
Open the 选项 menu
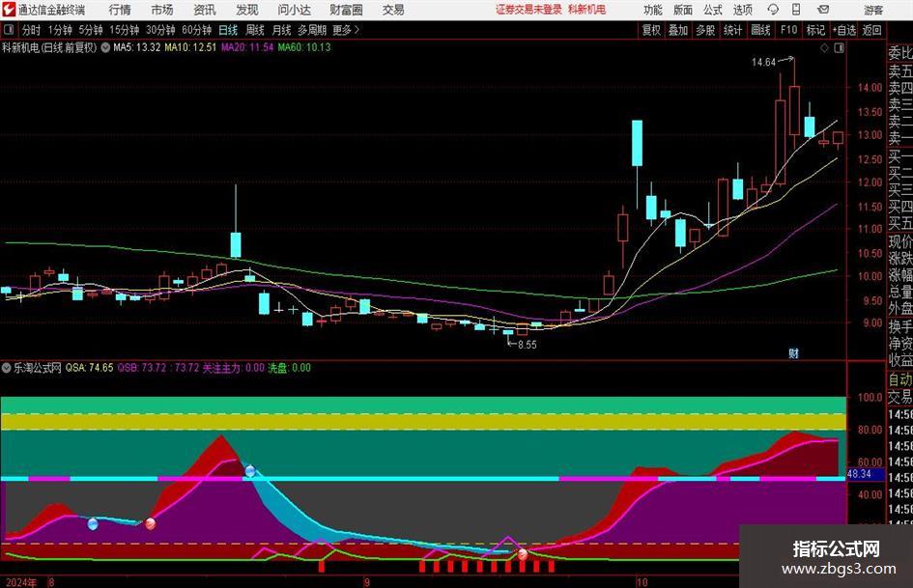[x=742, y=10]
